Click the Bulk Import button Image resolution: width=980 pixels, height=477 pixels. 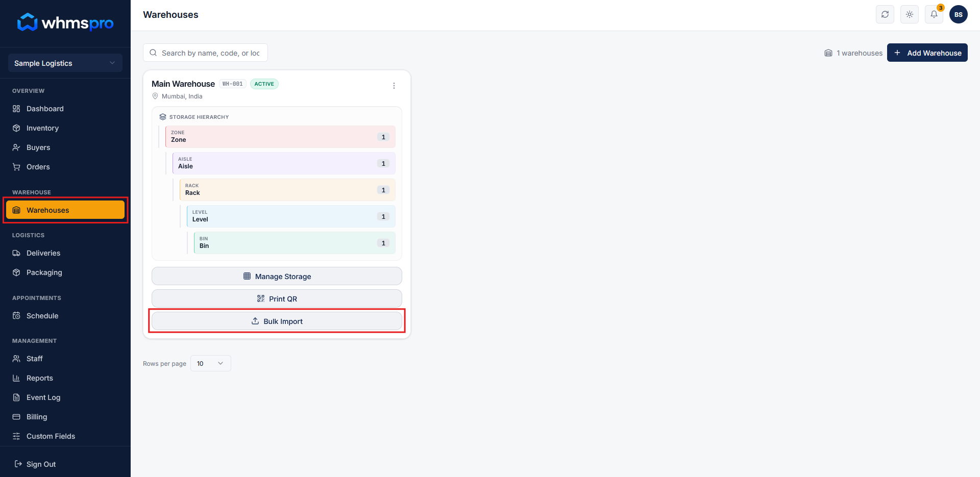point(277,321)
